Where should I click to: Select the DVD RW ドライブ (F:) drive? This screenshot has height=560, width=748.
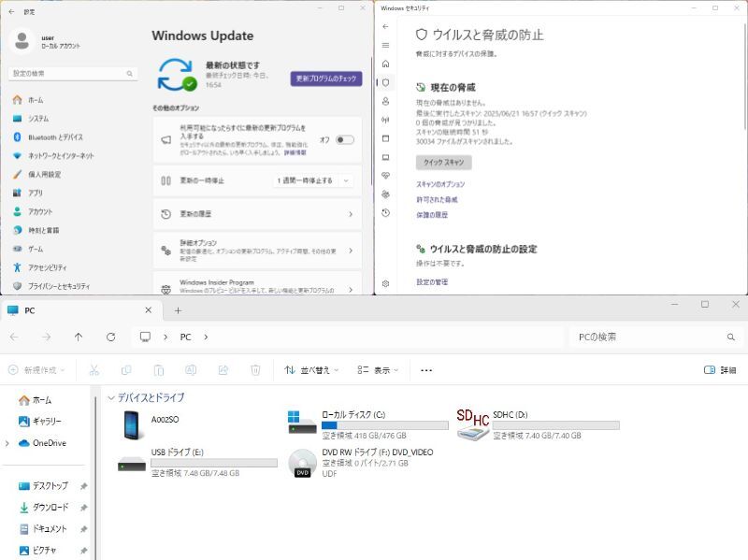pyautogui.click(x=362, y=463)
